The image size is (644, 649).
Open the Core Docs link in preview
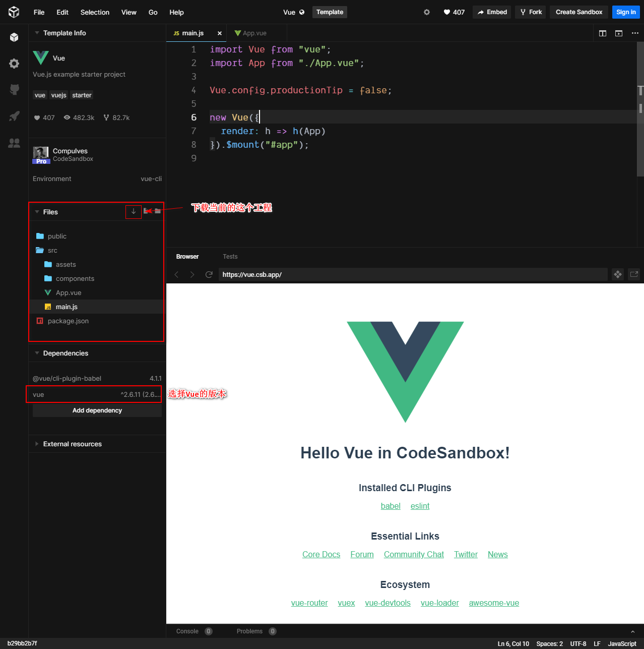(321, 554)
